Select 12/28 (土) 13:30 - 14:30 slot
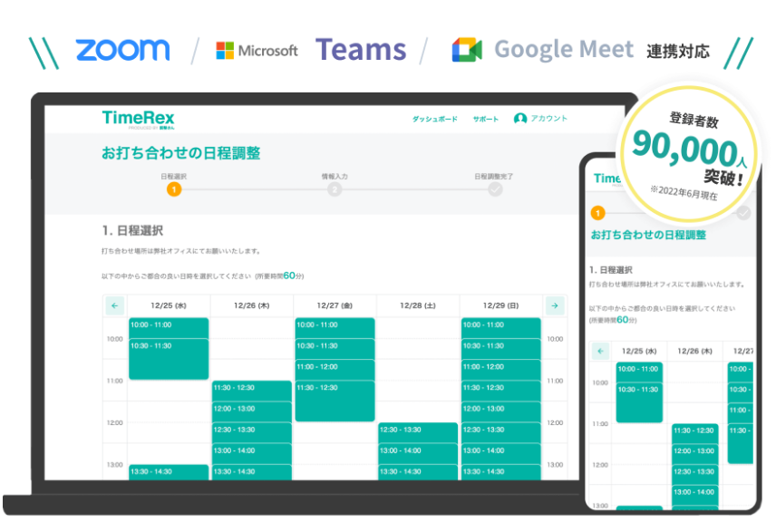The width and height of the screenshot is (776, 532). pyautogui.click(x=418, y=472)
